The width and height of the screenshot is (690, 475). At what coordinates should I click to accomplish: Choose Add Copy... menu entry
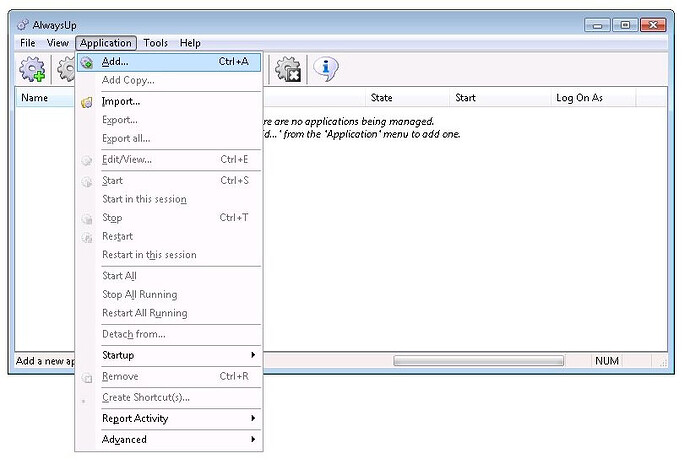click(x=169, y=80)
